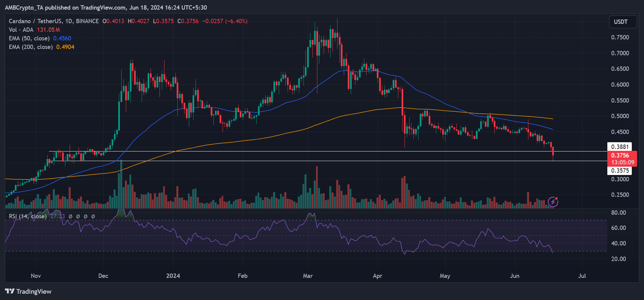Click the lightning bolt replay icon
The height and width of the screenshot is (300, 644).
click(x=553, y=201)
